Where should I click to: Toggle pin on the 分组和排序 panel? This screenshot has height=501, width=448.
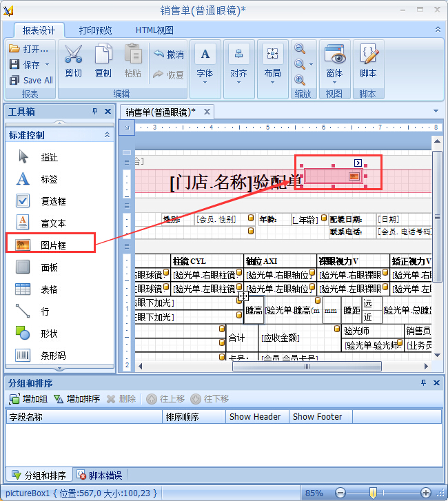click(x=423, y=382)
